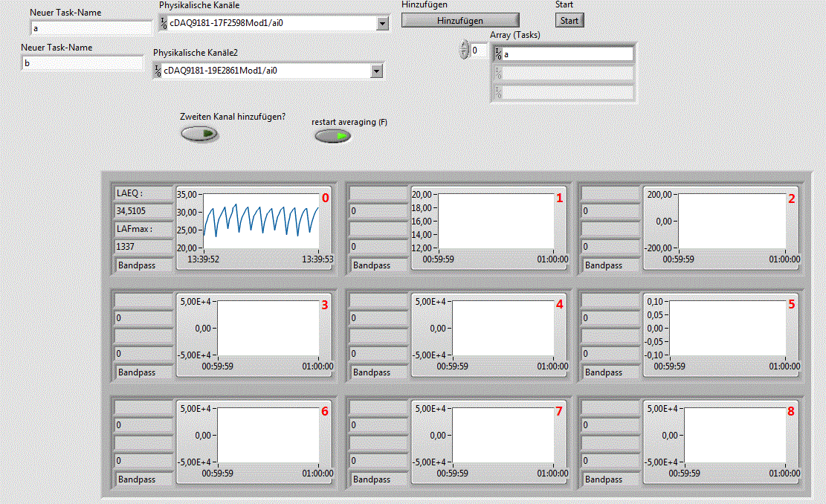826x504 pixels.
Task: Click the second greyed Array (Tasks) element
Action: click(x=563, y=73)
